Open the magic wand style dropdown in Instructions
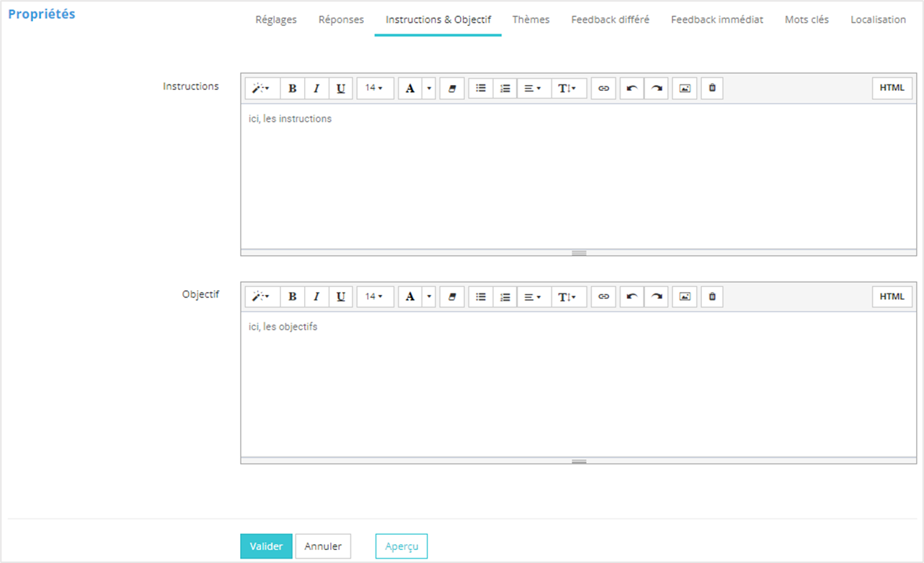Image resolution: width=924 pixels, height=563 pixels. pyautogui.click(x=262, y=89)
